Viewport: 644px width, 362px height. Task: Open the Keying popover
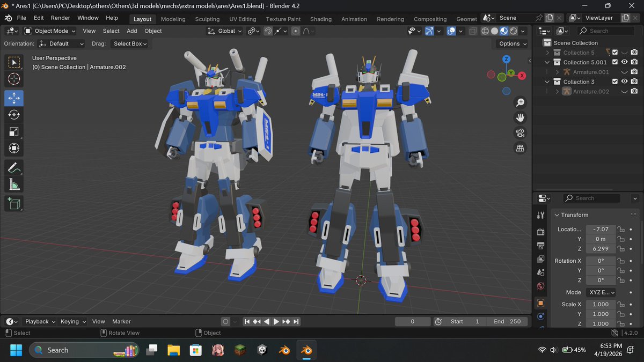coord(73,322)
